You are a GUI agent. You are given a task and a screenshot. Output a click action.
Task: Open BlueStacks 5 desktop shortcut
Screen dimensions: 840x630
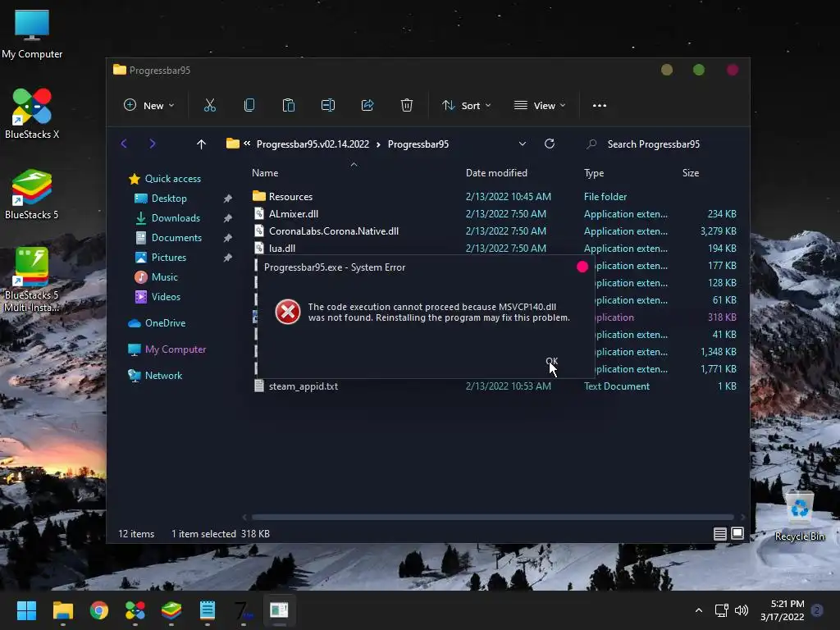coord(32,194)
